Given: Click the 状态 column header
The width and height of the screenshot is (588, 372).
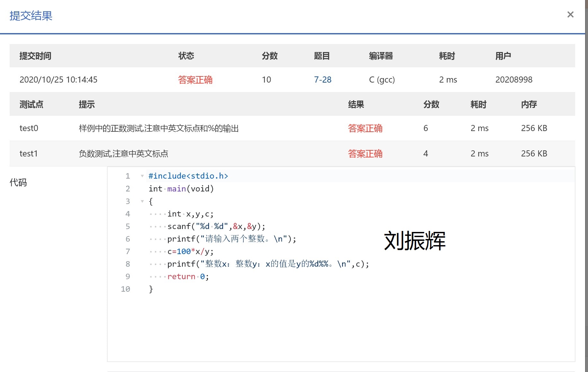Looking at the screenshot, I should tap(186, 56).
